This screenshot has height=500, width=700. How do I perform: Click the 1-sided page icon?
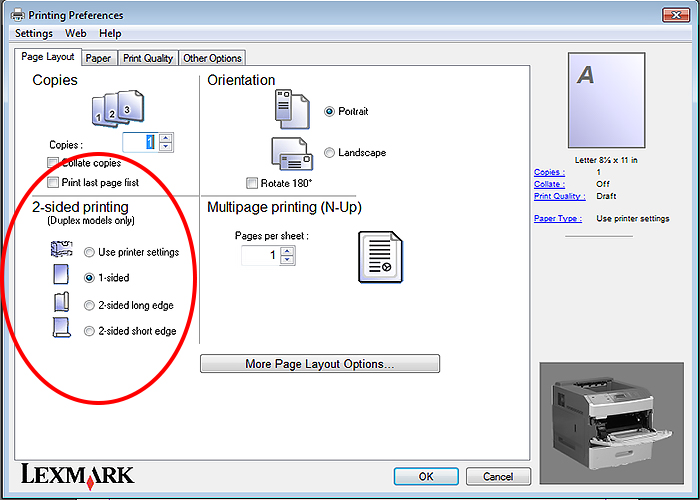[x=60, y=278]
